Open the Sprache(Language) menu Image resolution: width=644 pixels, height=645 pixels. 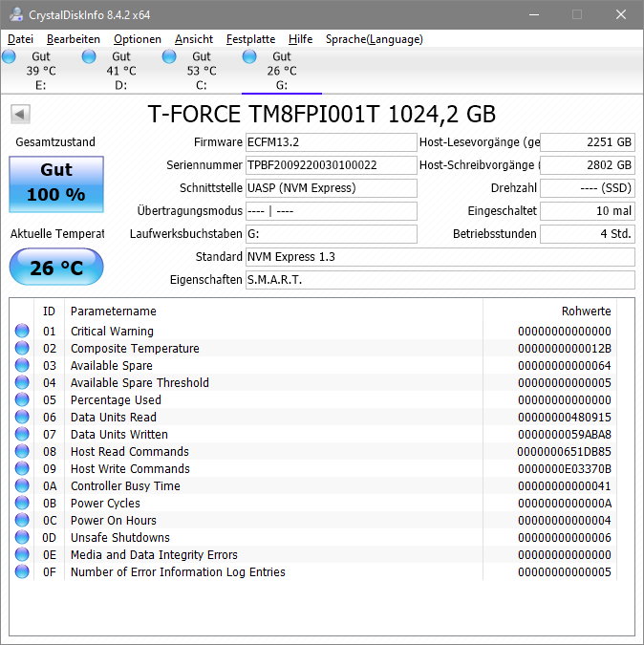tap(375, 39)
